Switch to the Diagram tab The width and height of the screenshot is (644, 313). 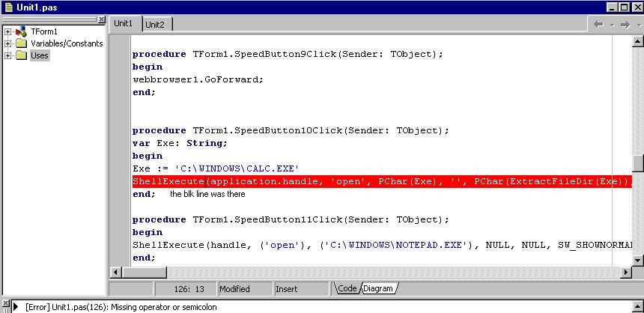tap(378, 289)
